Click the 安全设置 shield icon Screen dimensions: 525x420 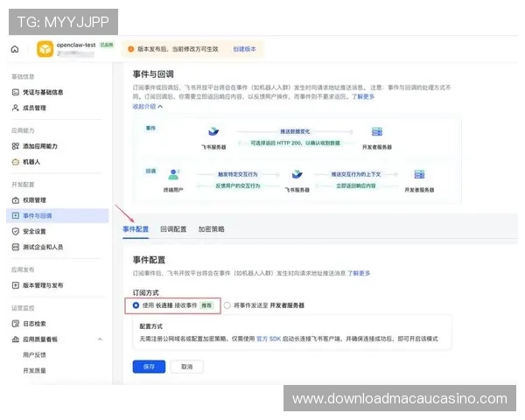[x=16, y=231]
